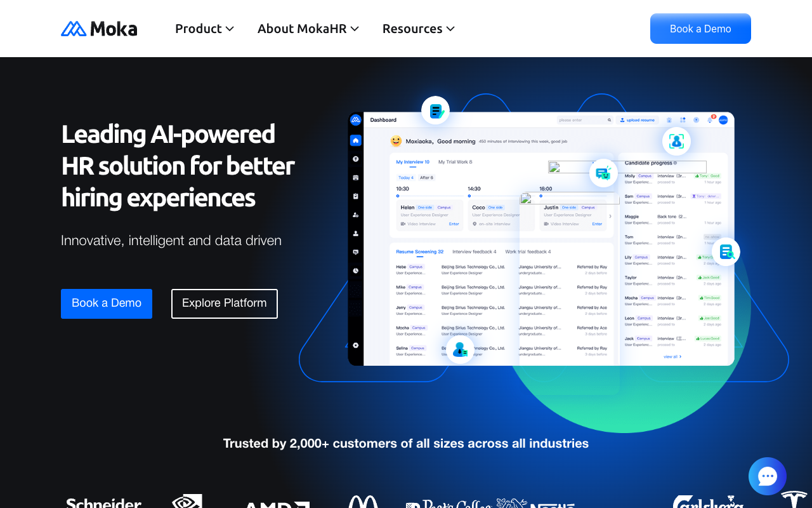
Task: Click the Explore Platform button
Action: [x=224, y=304]
